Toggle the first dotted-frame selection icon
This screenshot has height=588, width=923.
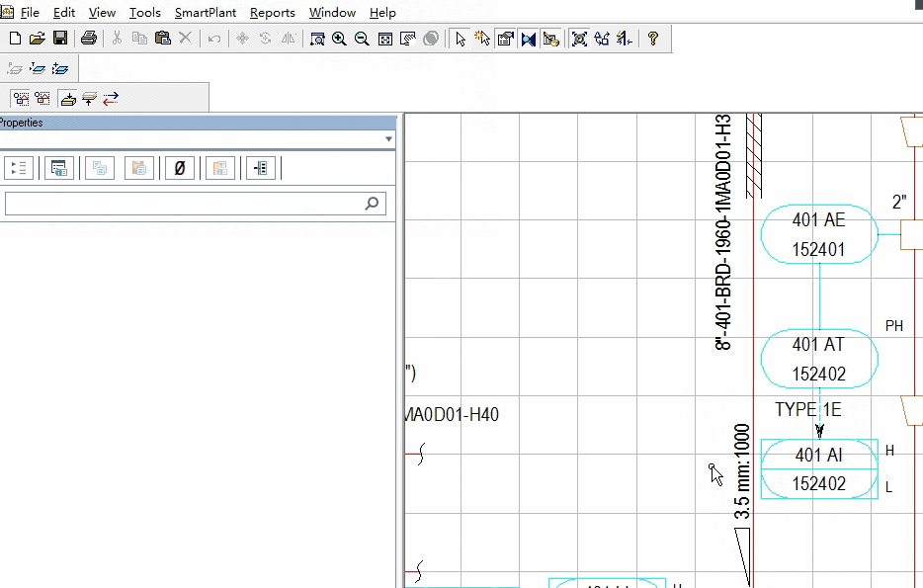click(x=21, y=98)
